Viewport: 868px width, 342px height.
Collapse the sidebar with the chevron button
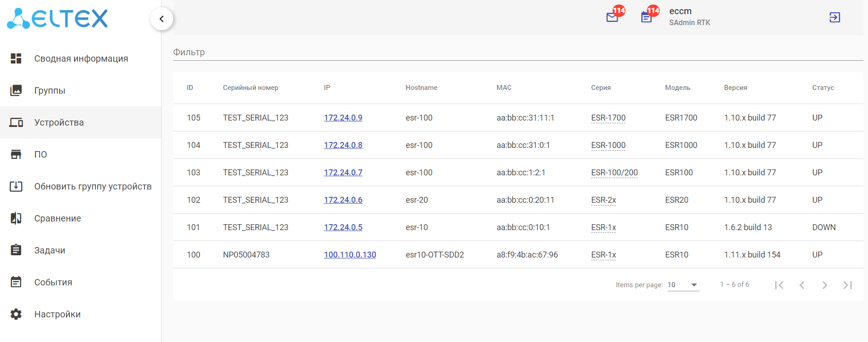[x=162, y=19]
